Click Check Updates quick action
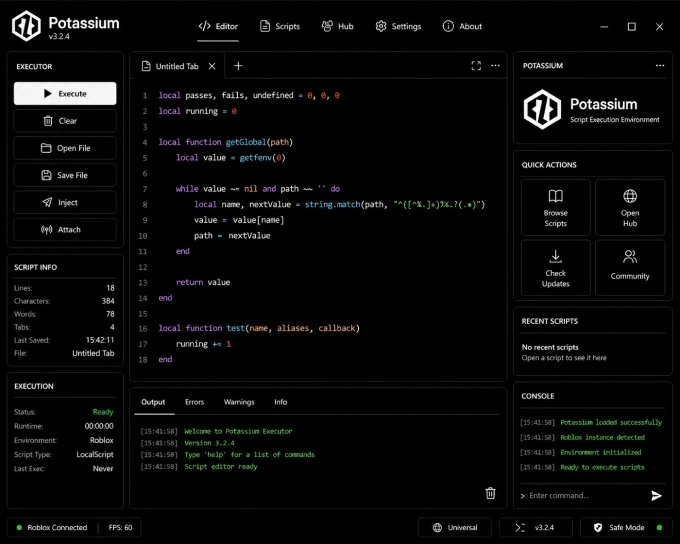Viewport: 680px width, 544px height. pyautogui.click(x=556, y=268)
